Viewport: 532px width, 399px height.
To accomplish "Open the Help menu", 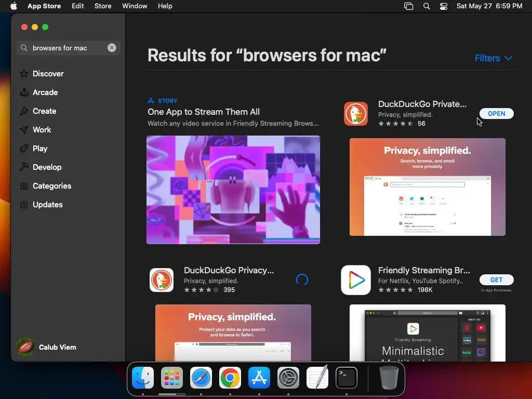I will (165, 6).
